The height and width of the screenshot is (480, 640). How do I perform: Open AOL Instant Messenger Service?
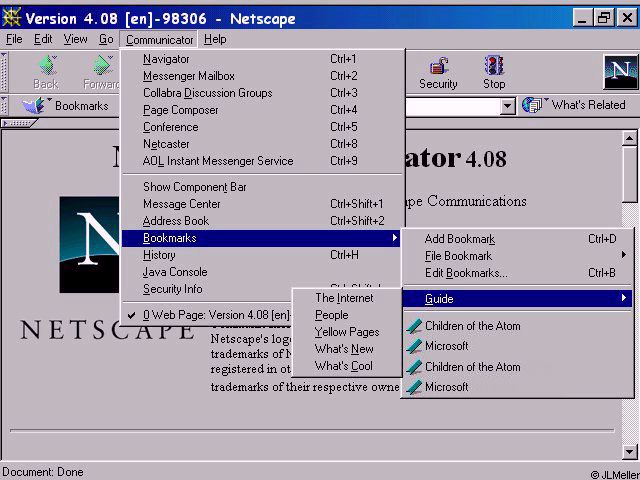click(263, 161)
